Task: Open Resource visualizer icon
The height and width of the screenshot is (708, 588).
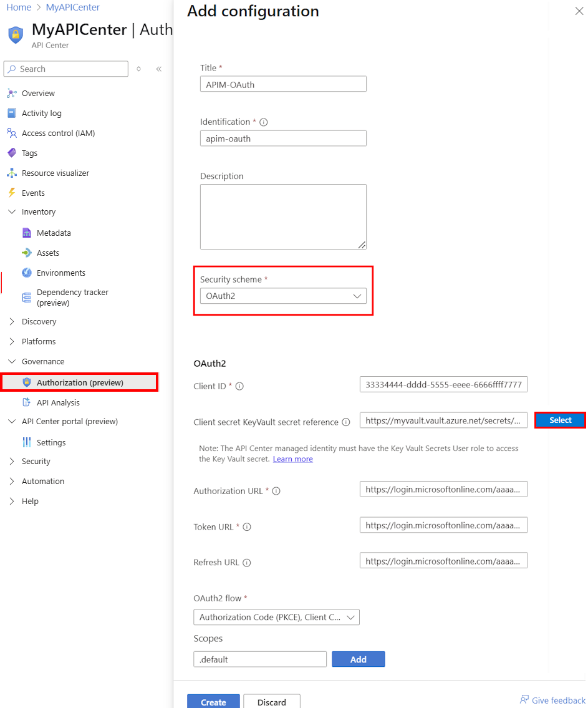Action: pyautogui.click(x=12, y=173)
